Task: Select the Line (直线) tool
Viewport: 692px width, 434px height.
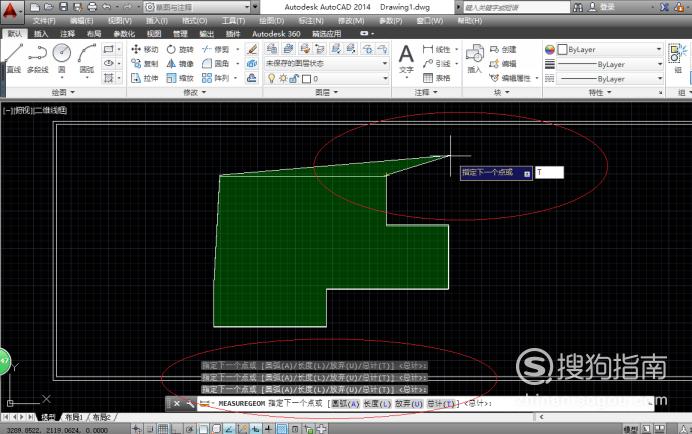Action: tap(13, 58)
